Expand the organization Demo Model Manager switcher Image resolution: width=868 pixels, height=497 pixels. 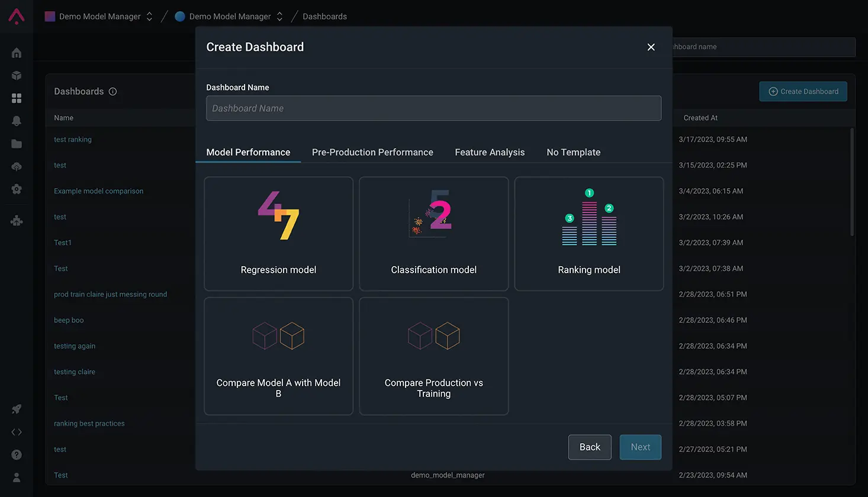click(149, 16)
